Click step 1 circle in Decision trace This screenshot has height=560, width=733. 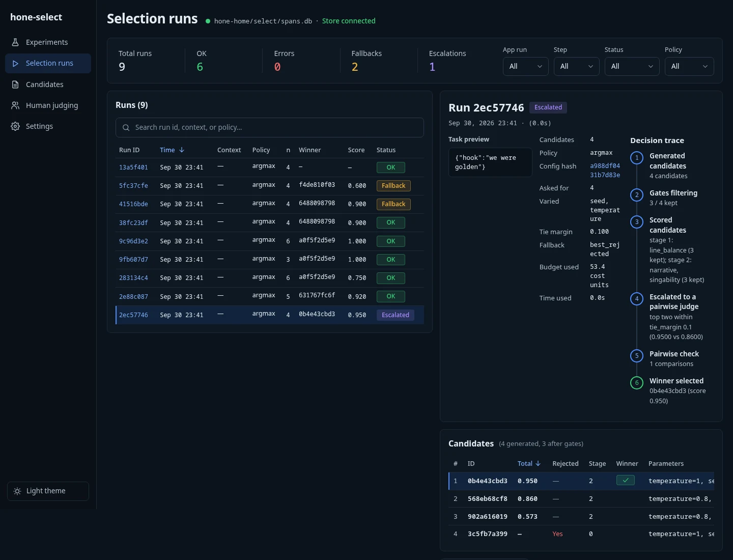[x=637, y=158]
